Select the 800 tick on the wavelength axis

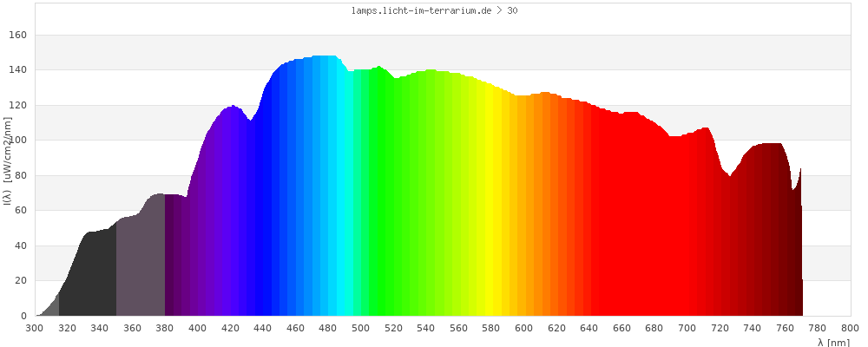(x=850, y=328)
